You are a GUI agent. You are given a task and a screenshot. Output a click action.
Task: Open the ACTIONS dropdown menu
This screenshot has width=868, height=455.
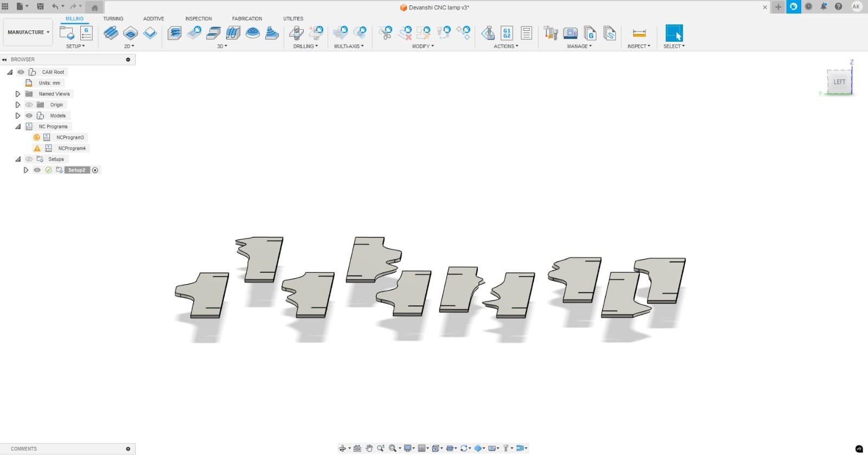pos(506,47)
